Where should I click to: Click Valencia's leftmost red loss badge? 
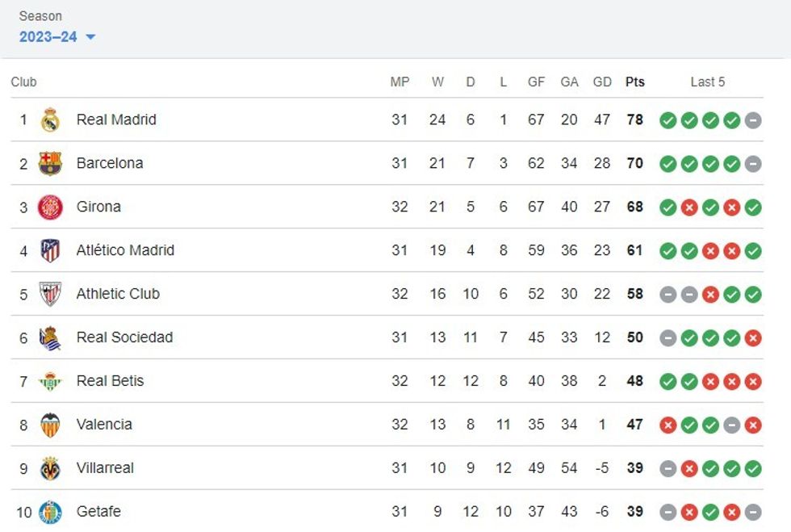click(668, 425)
